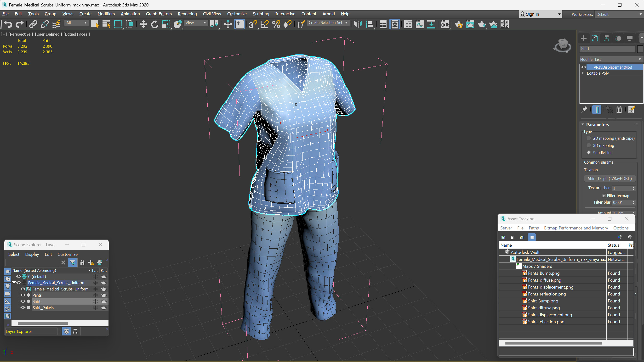The image size is (644, 362).
Task: Click the Undo arrow icon
Action: pyautogui.click(x=8, y=24)
